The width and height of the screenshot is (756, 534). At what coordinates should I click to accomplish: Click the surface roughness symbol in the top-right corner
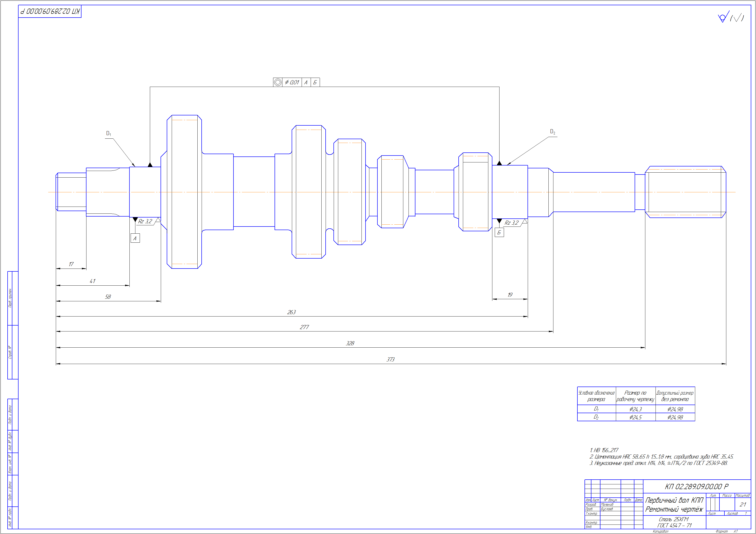point(723,17)
